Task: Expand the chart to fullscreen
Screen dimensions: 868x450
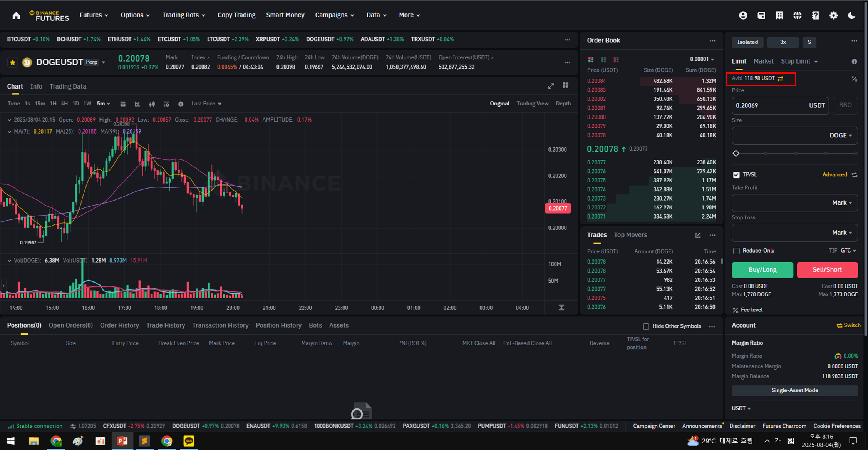Action: (x=551, y=86)
